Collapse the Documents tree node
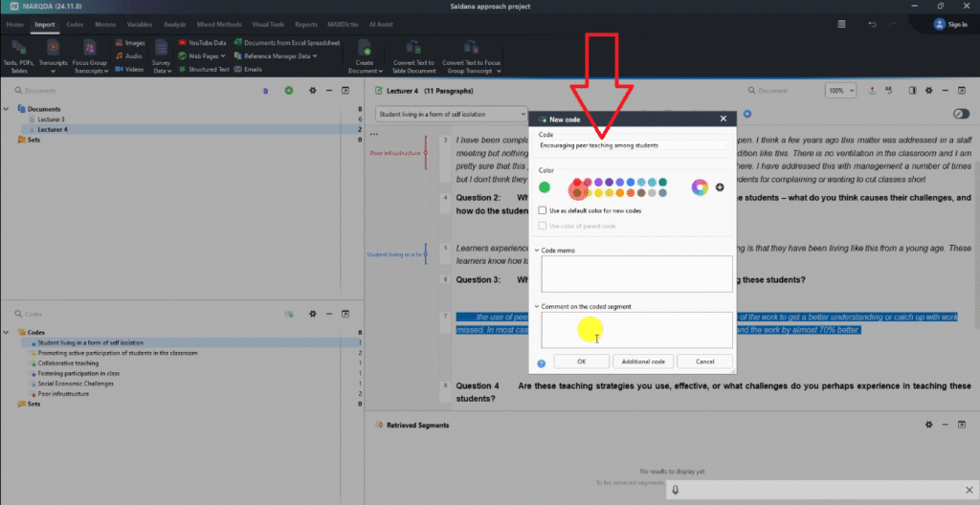The image size is (980, 505). (x=8, y=109)
